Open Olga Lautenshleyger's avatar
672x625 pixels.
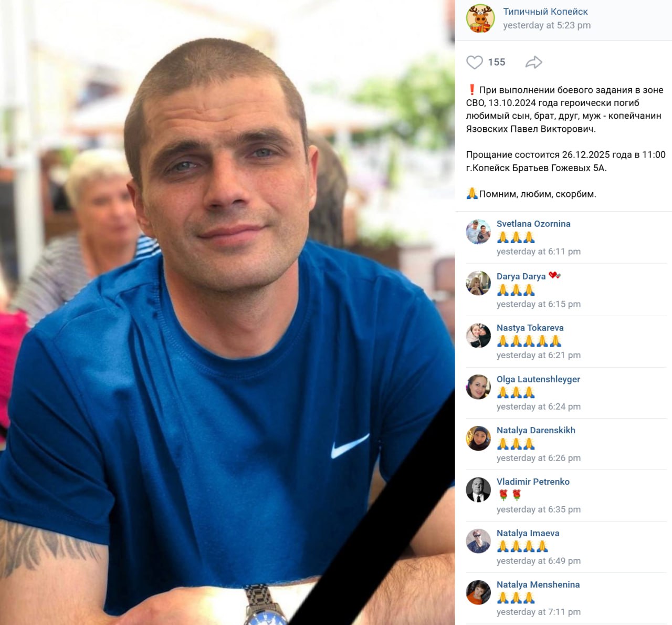(x=478, y=387)
